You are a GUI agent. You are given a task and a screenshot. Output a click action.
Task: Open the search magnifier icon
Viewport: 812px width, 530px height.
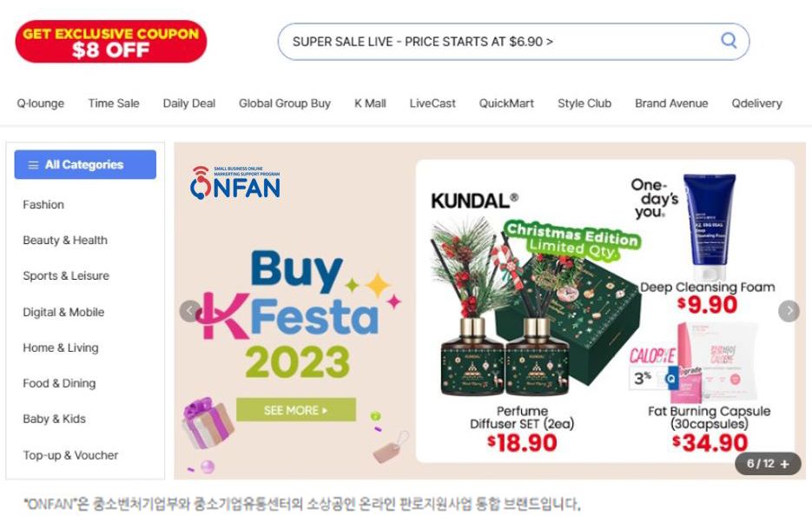pyautogui.click(x=728, y=41)
